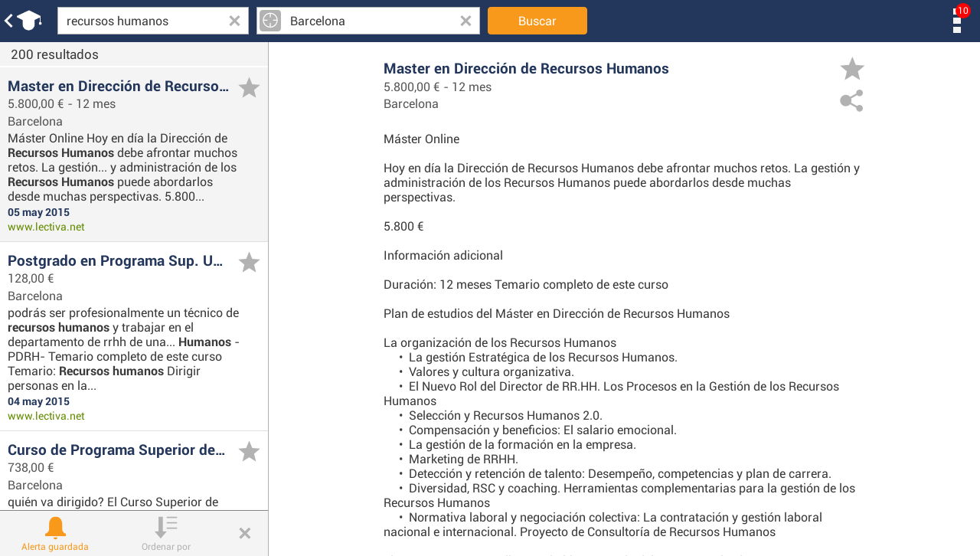Click the Buscar button
The height and width of the screenshot is (556, 980).
537,21
